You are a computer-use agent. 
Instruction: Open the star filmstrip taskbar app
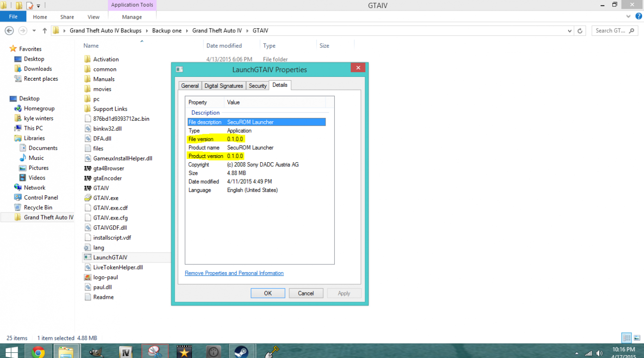tap(184, 352)
